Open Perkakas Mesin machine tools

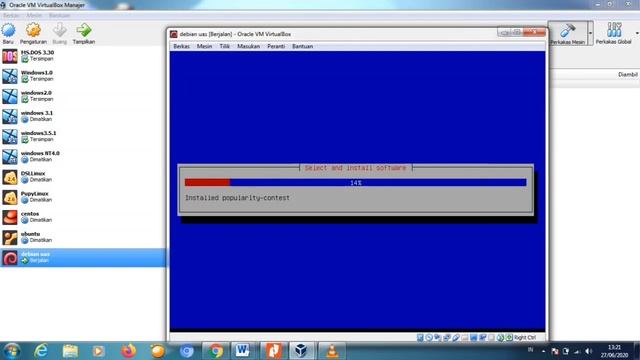[567, 33]
